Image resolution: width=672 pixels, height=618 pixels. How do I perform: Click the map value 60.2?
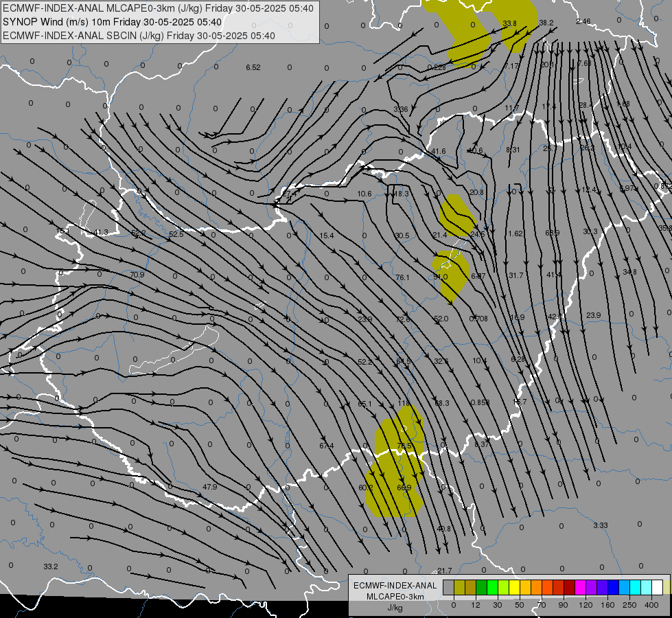point(366,488)
